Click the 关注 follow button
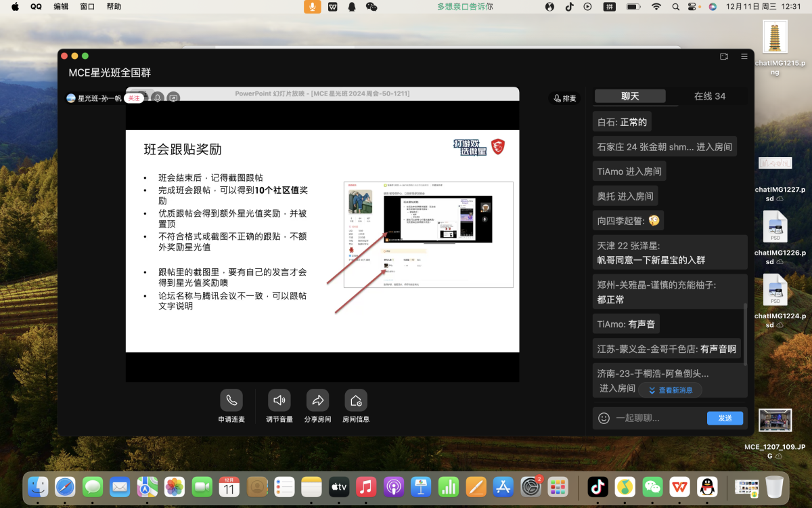Image resolution: width=812 pixels, height=508 pixels. click(134, 98)
